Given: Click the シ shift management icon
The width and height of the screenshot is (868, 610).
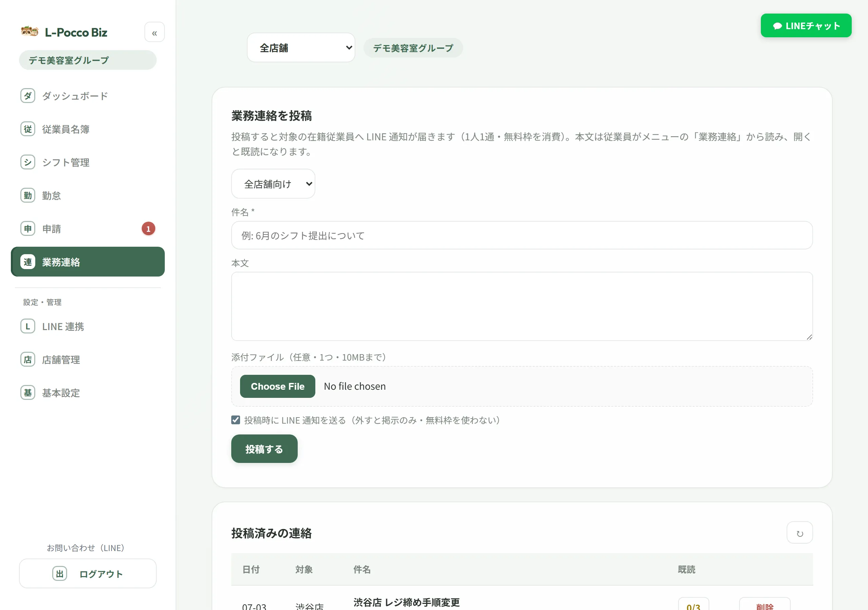Looking at the screenshot, I should click(27, 163).
